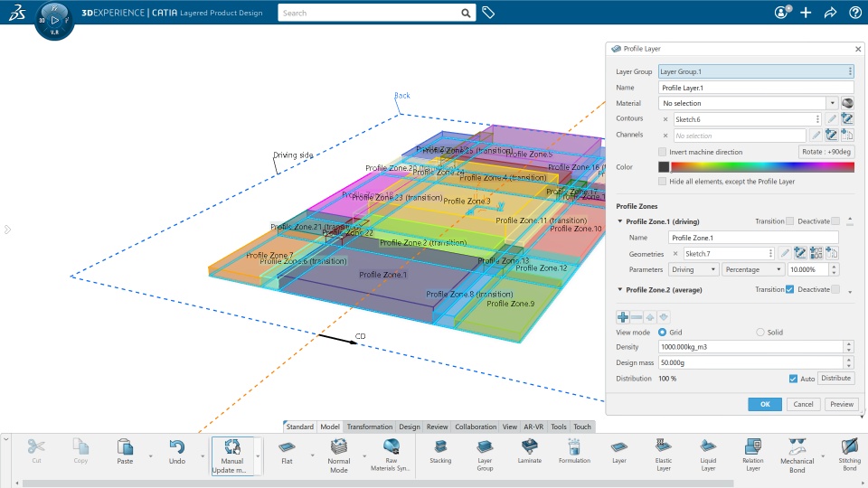Switch to the Transformation tab

[370, 427]
